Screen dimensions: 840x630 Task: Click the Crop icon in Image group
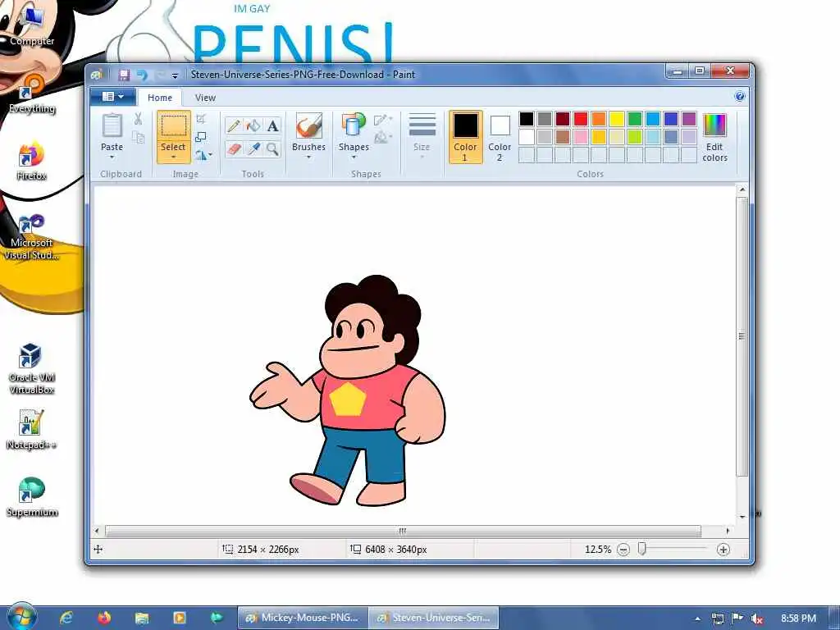[201, 118]
